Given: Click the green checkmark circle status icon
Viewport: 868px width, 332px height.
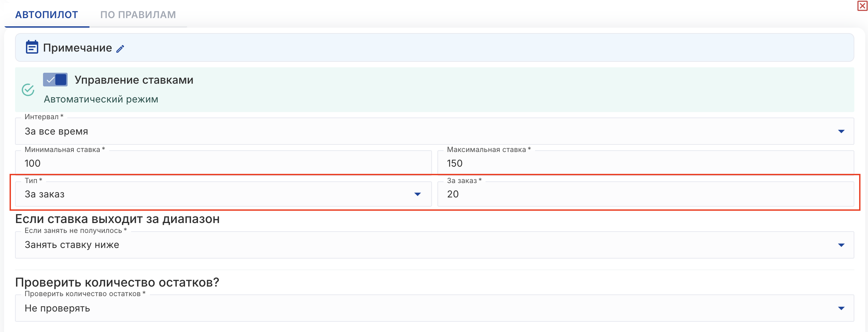Looking at the screenshot, I should (28, 90).
